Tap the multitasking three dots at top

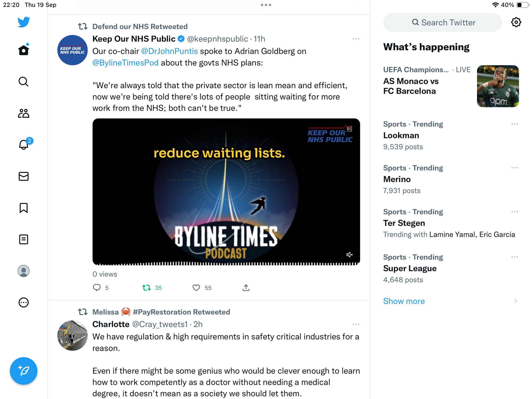pyautogui.click(x=266, y=5)
